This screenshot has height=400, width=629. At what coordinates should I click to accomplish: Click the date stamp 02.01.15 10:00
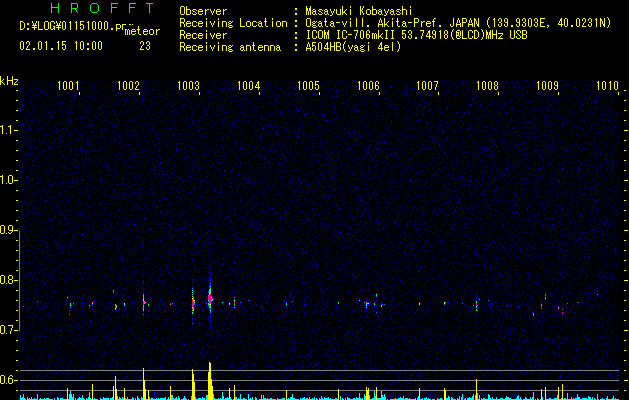pyautogui.click(x=61, y=46)
